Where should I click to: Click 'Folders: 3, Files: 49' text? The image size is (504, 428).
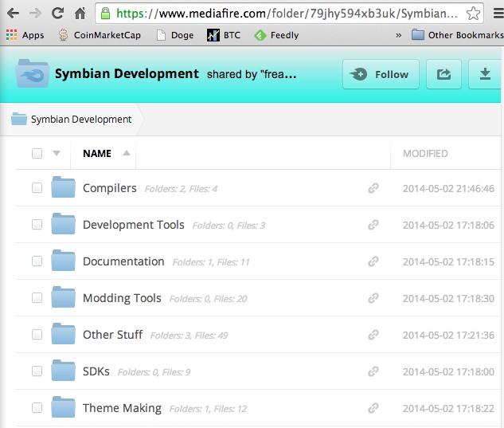pos(189,336)
